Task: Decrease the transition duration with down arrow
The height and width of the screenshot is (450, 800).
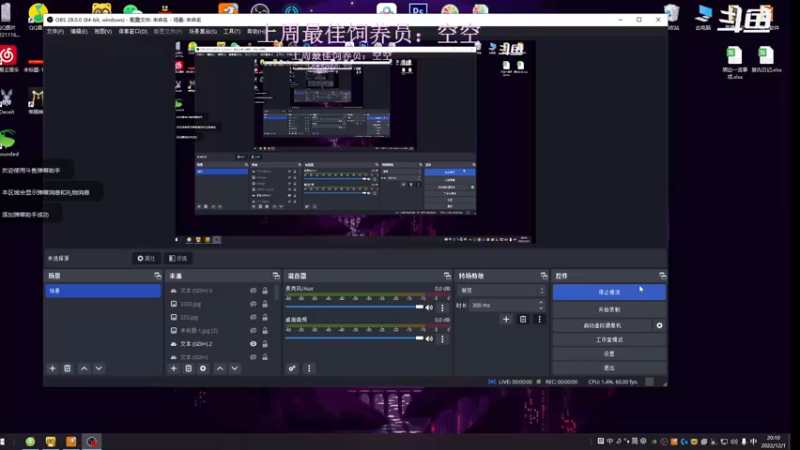Action: coord(541,308)
